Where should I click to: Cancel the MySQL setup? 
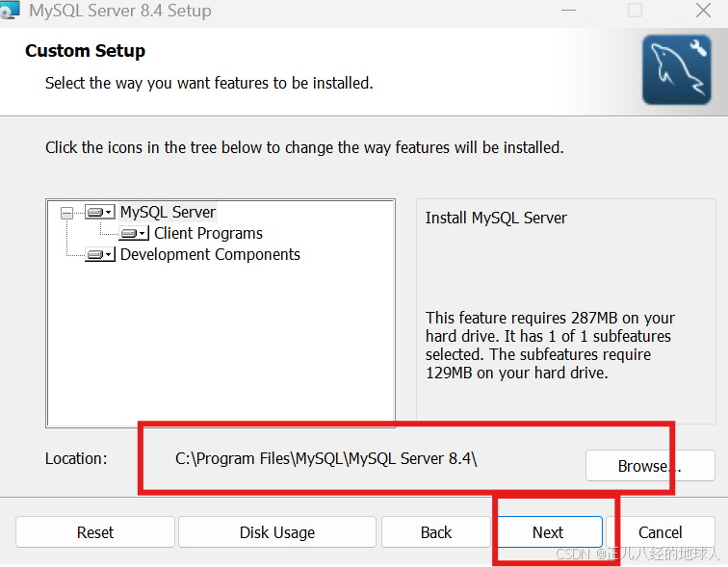[x=660, y=532]
